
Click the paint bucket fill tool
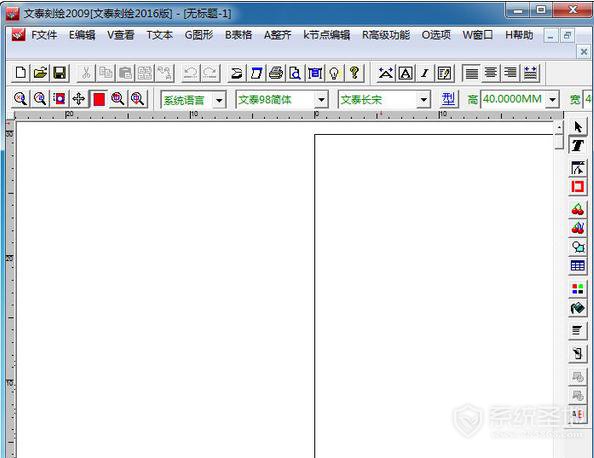[577, 308]
